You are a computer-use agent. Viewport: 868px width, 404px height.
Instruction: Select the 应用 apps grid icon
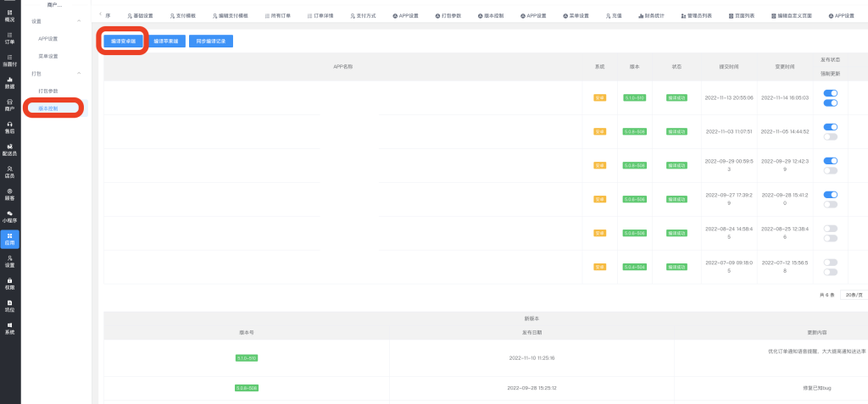pos(9,238)
